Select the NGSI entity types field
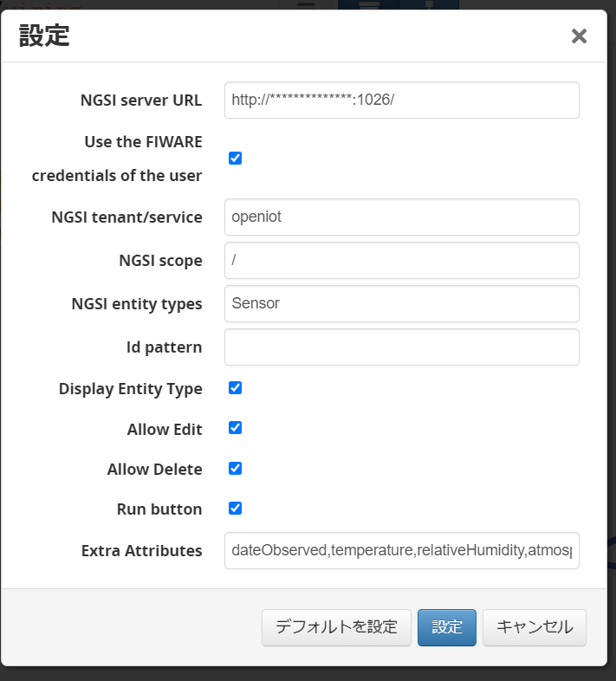Viewport: 616px width, 681px height. point(401,303)
